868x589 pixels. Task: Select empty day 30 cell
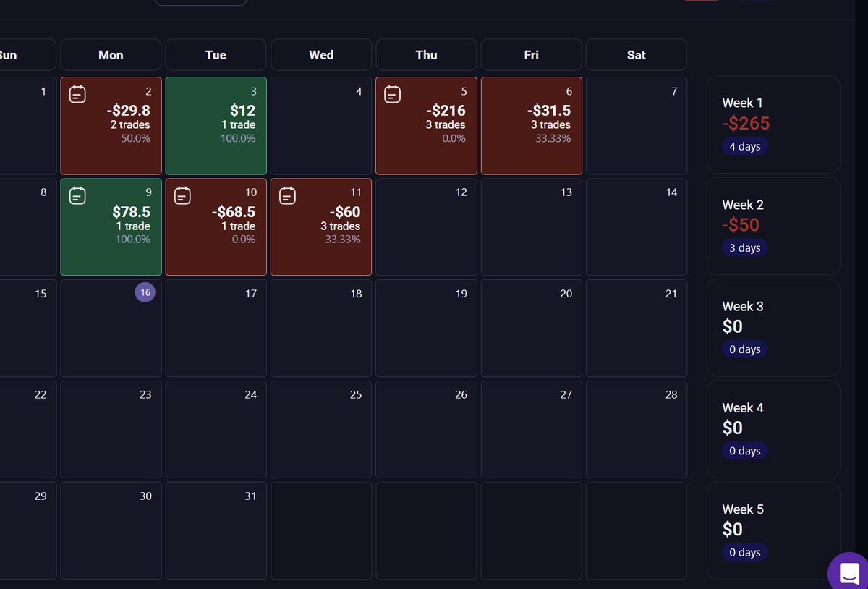pos(111,531)
